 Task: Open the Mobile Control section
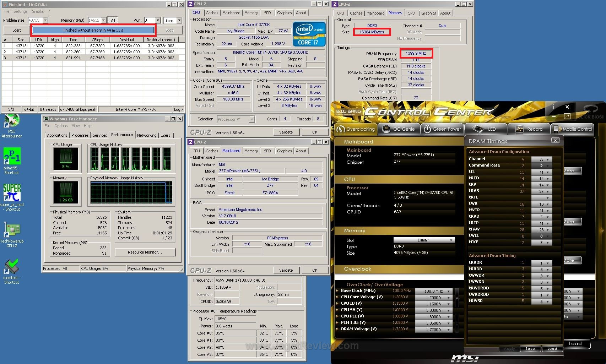pyautogui.click(x=573, y=129)
